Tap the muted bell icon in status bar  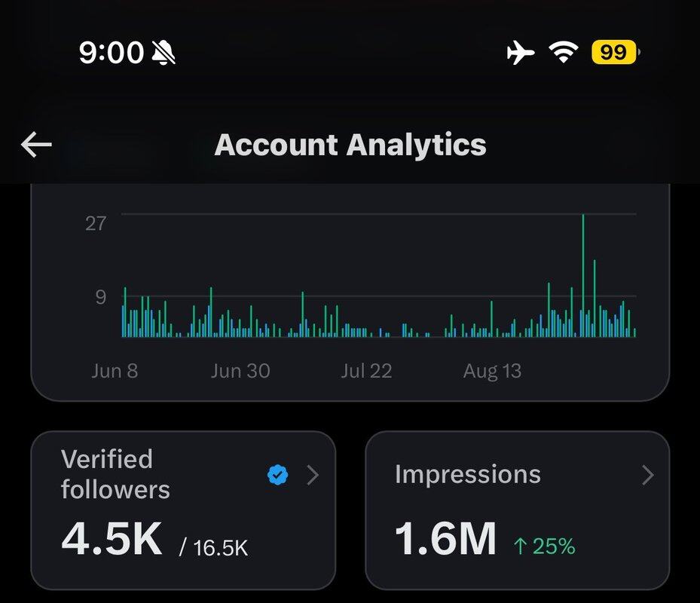164,52
